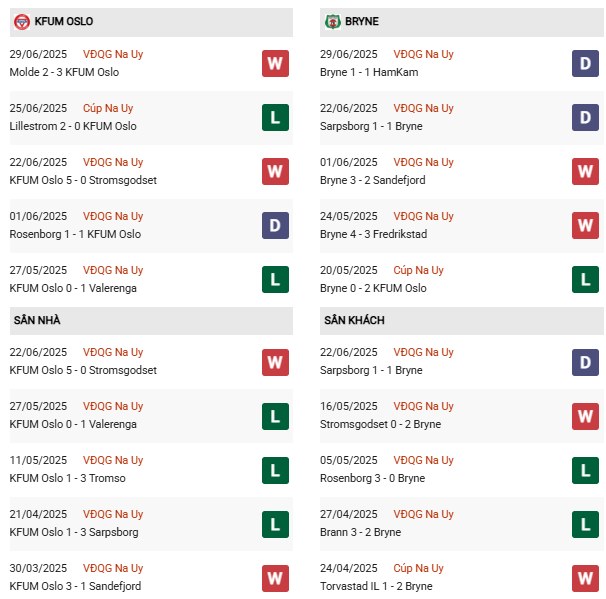
Task: Click the KFUM Oslo team logo
Action: pyautogui.click(x=21, y=21)
